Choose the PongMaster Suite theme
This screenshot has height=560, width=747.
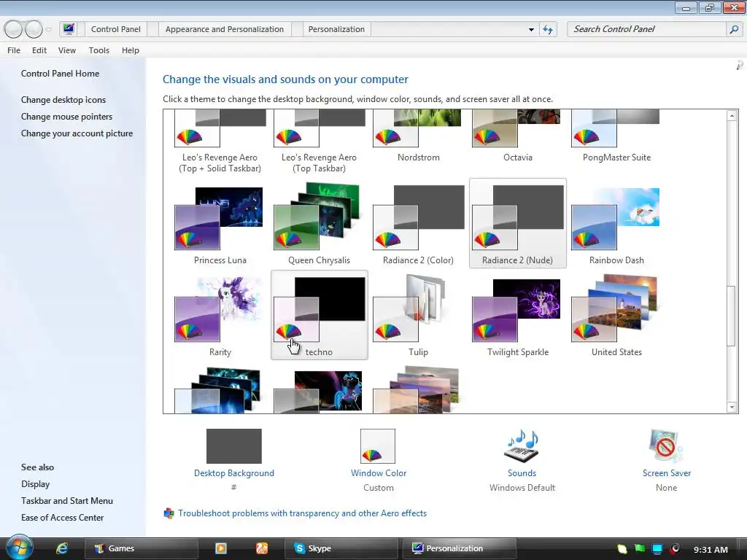click(616, 136)
